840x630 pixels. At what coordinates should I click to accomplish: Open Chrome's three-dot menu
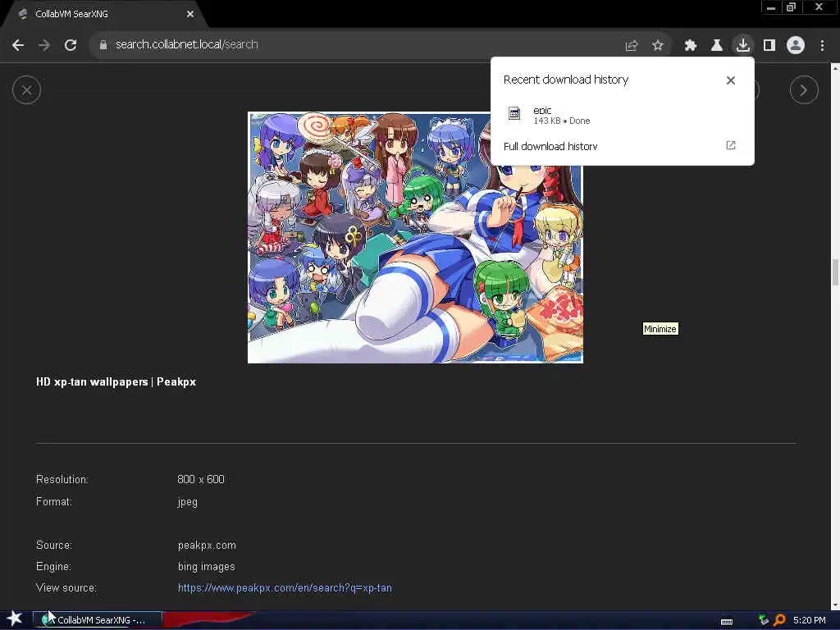(x=822, y=46)
